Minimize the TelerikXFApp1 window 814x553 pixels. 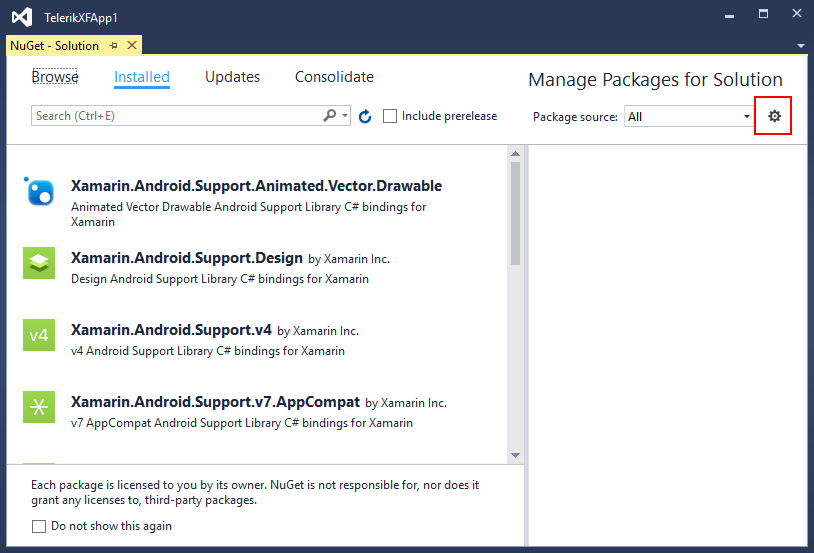[729, 16]
